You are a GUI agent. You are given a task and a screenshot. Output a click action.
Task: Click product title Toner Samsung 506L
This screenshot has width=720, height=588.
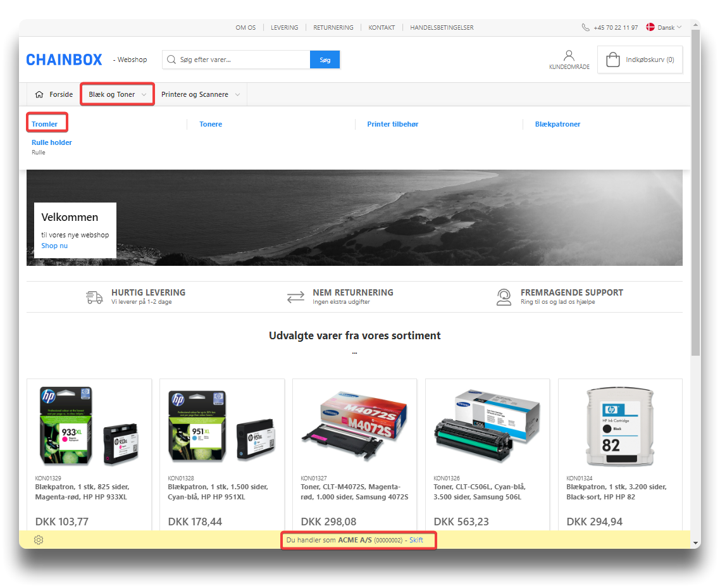(x=480, y=492)
